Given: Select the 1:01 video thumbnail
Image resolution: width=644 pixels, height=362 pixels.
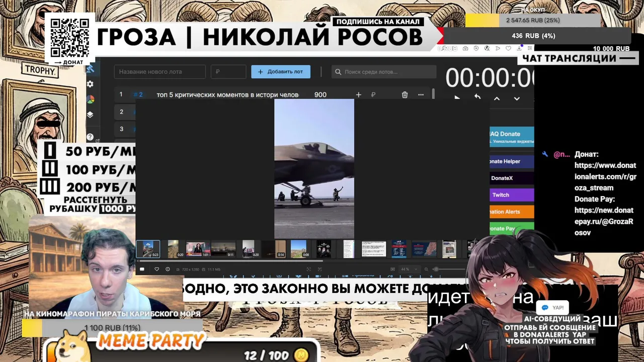Looking at the screenshot, I should point(198,249).
